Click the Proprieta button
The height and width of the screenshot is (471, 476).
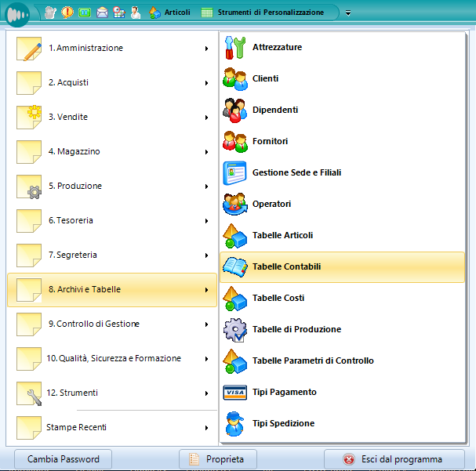[217, 459]
